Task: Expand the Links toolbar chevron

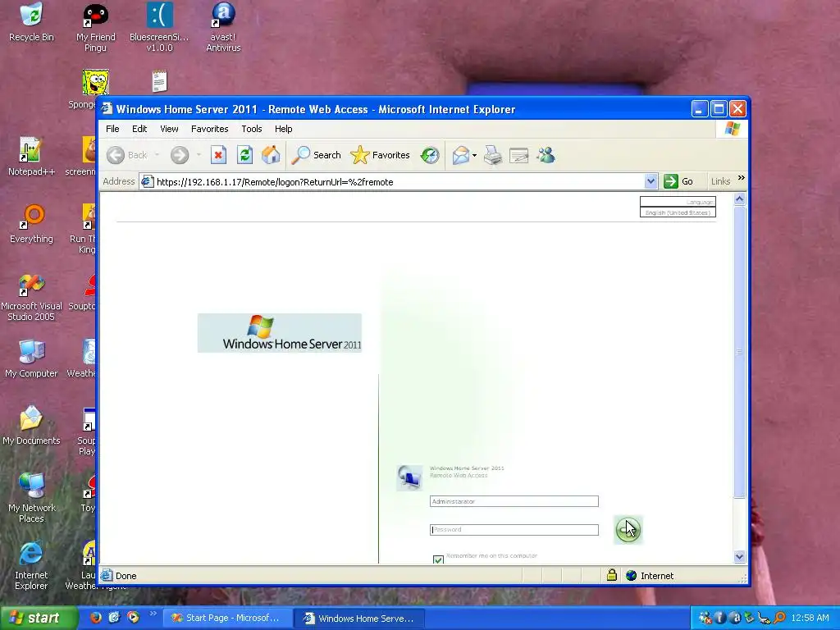Action: pos(741,178)
